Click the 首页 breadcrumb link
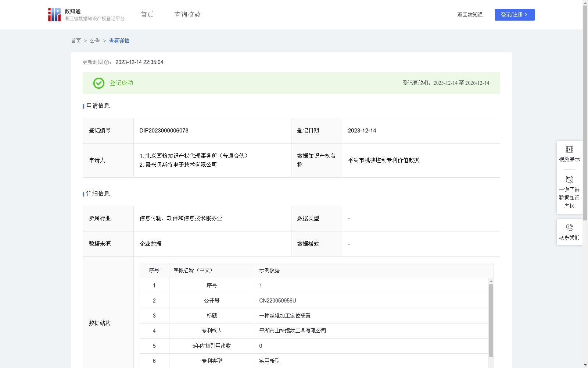The image size is (588, 368). click(x=76, y=41)
